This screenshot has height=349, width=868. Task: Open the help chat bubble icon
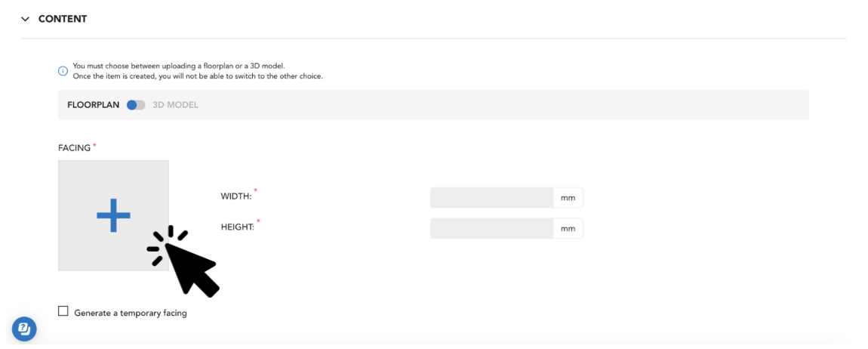click(x=24, y=329)
